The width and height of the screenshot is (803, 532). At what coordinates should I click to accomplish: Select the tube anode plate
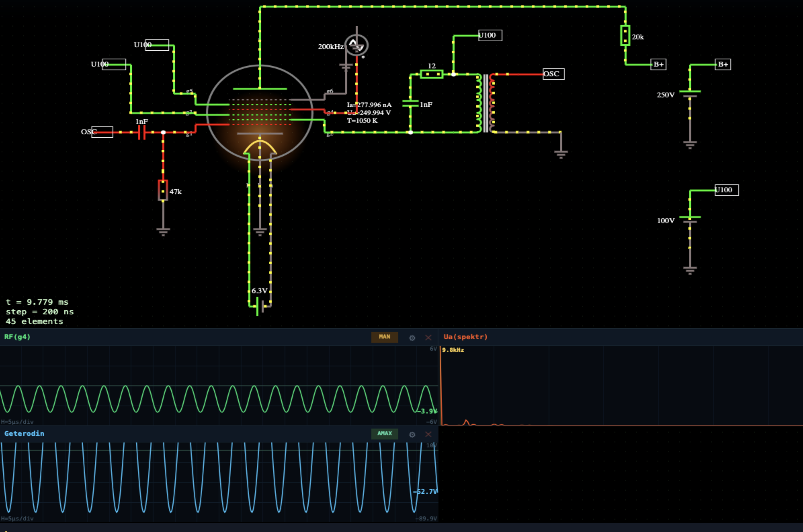click(x=260, y=89)
